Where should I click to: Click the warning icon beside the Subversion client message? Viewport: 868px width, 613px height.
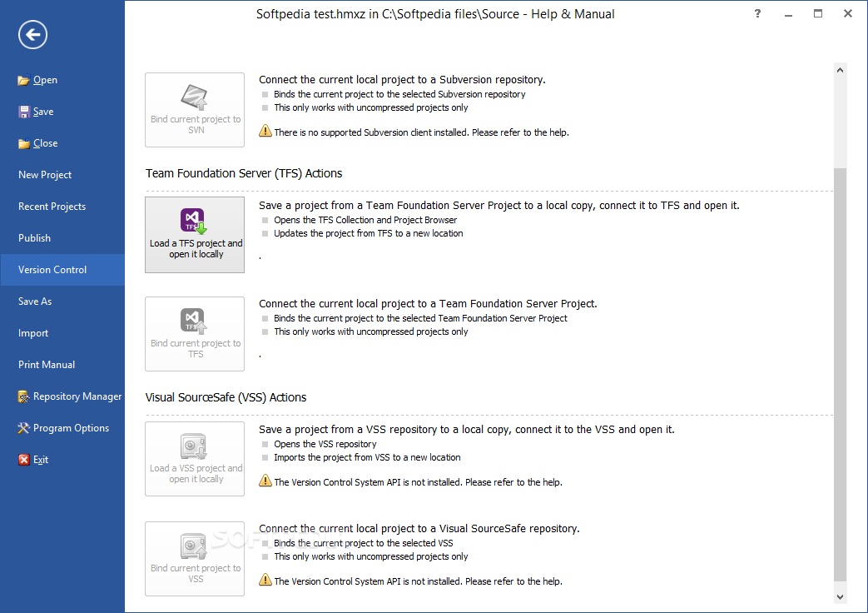point(265,132)
